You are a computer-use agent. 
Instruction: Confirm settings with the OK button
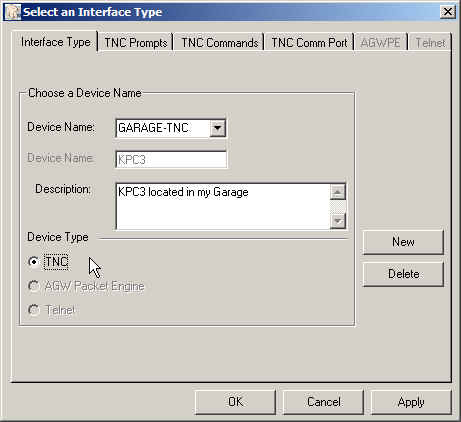coord(235,402)
